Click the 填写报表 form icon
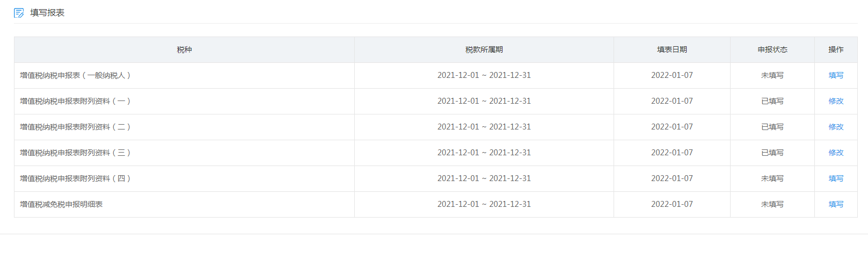868x259 pixels. [x=19, y=13]
